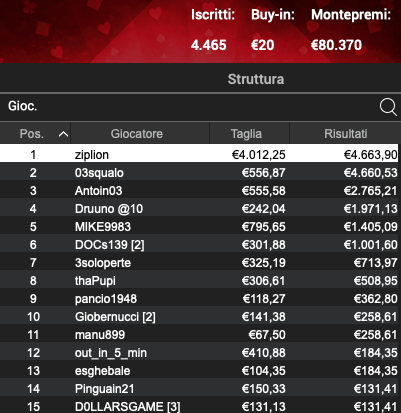This screenshot has width=401, height=413.
Task: Select D0LLARSGAME [3] row
Action: [x=200, y=406]
